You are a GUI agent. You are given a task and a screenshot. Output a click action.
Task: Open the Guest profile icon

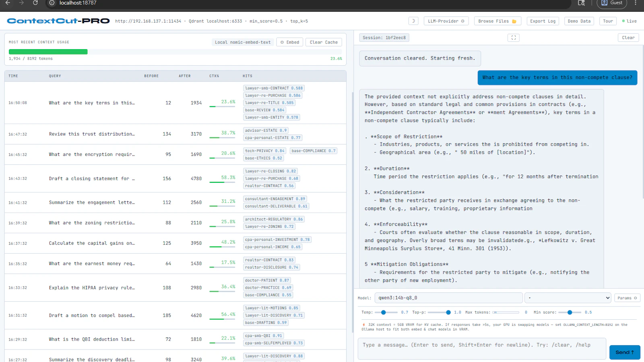point(605,3)
